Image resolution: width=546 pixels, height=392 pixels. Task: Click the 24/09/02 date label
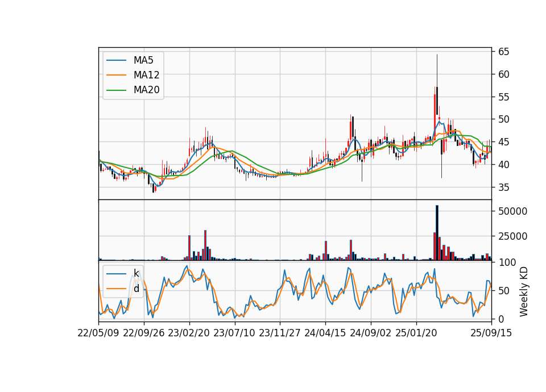(370, 333)
